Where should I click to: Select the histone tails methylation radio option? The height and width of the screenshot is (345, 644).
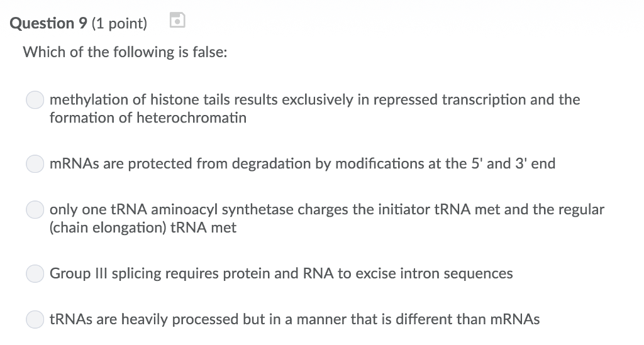pos(35,100)
